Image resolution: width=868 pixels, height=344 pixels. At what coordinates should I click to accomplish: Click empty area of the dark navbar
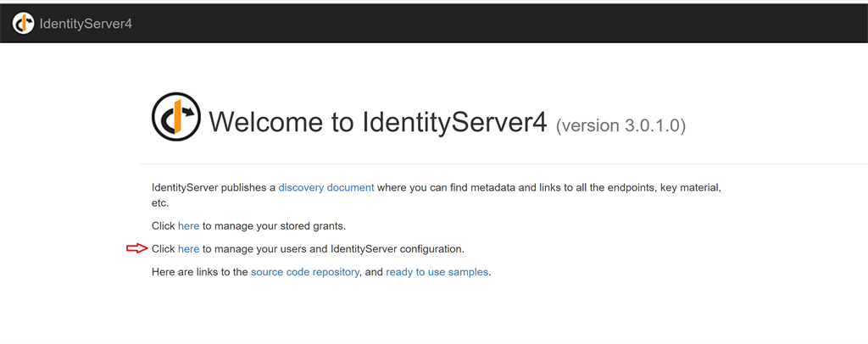pos(498,23)
